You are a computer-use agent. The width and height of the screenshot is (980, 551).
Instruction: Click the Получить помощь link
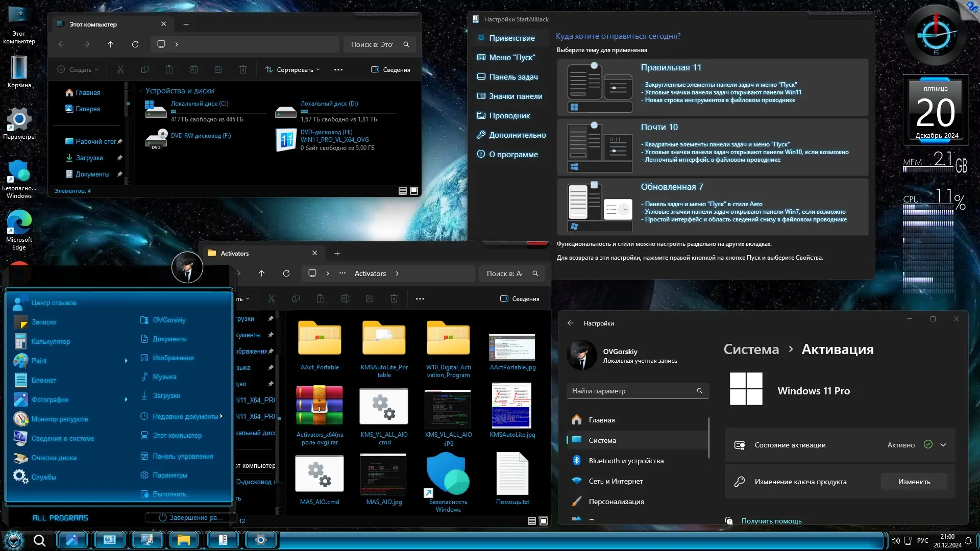click(x=771, y=521)
